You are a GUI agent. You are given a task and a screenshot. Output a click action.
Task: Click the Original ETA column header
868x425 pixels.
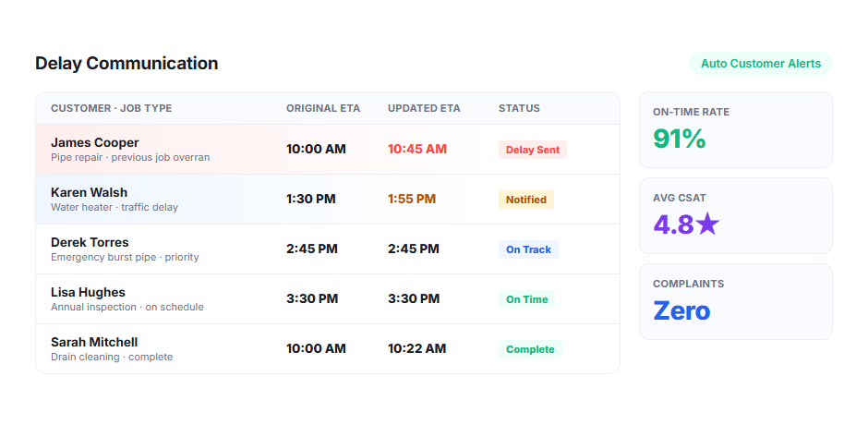click(323, 108)
